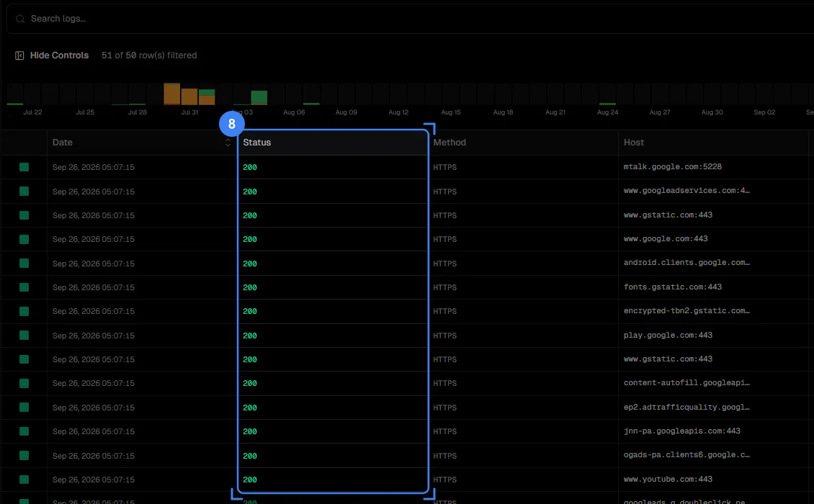
Task: Open the jnn-pa.googleapis.com:443 host entry
Action: tap(681, 431)
